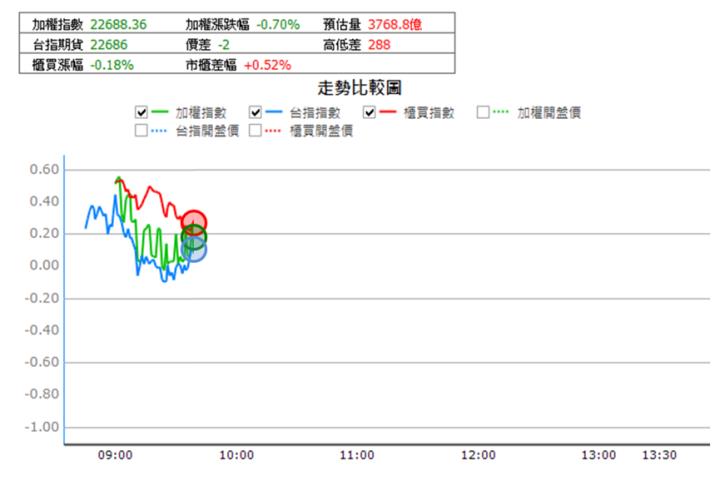The width and height of the screenshot is (720, 480).
Task: Click the 13:30 time axis label
Action: click(x=659, y=455)
